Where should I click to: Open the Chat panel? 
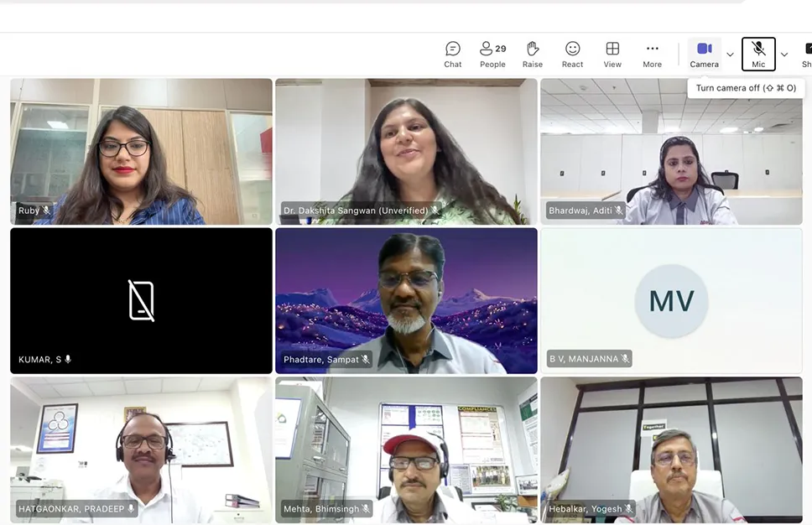click(x=453, y=55)
